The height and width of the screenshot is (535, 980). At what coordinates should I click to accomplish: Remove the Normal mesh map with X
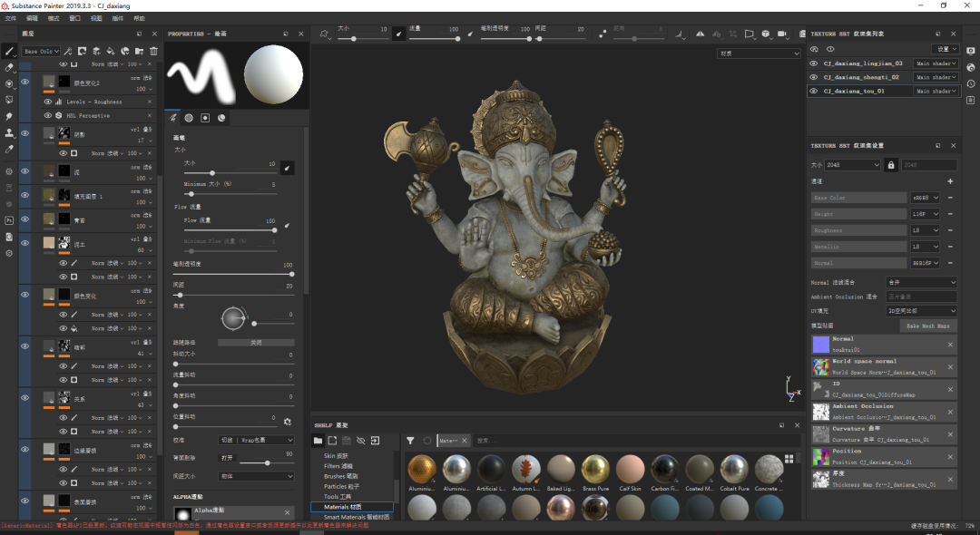[x=950, y=345]
